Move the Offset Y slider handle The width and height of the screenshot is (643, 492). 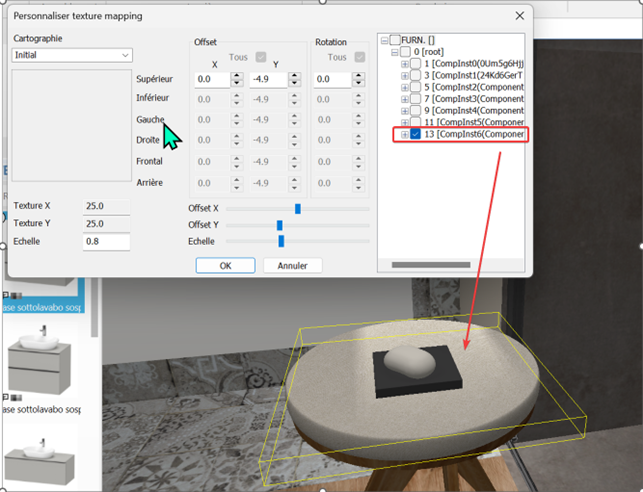pos(280,225)
